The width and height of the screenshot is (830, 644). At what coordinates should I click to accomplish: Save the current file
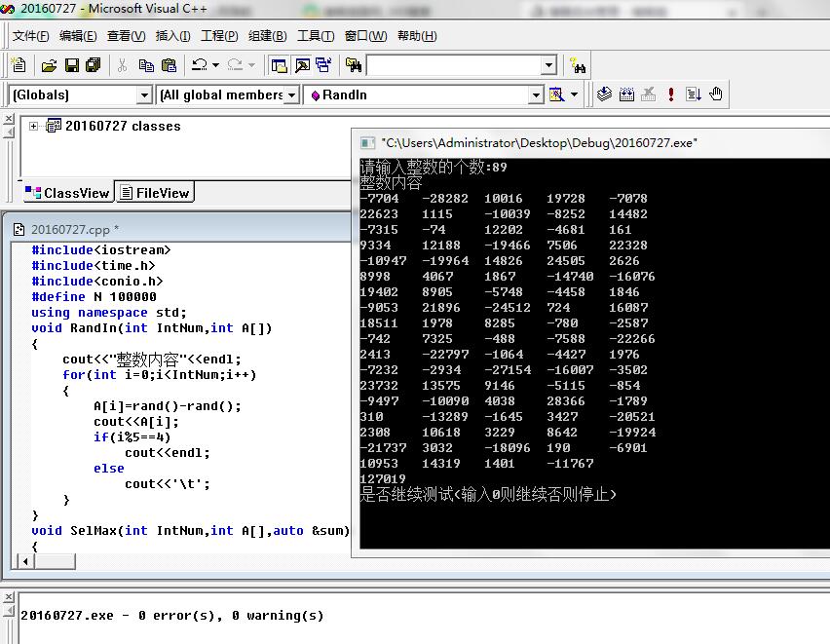(71, 65)
